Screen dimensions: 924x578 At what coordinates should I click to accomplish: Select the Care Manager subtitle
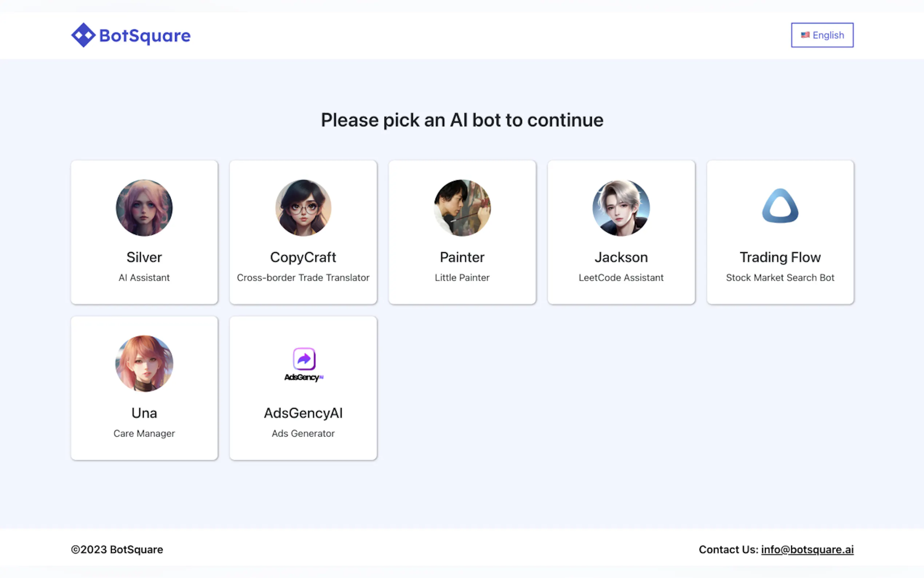pos(144,433)
